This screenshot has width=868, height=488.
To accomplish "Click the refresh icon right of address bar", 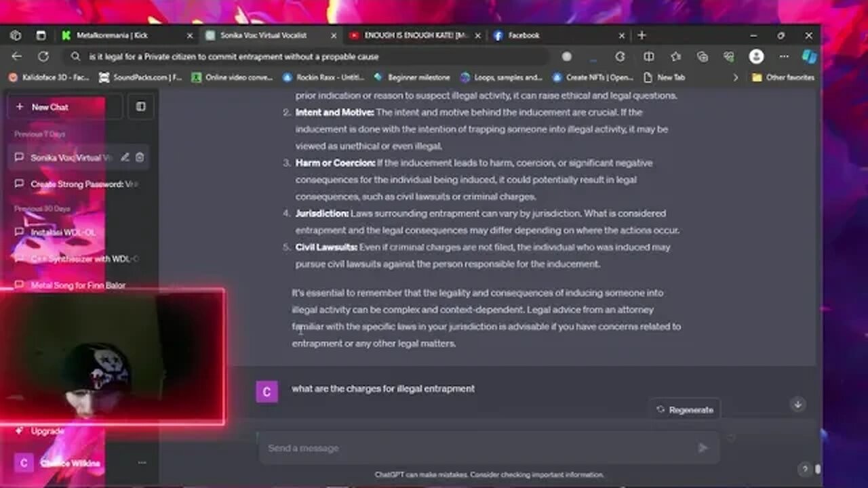I will pos(620,57).
